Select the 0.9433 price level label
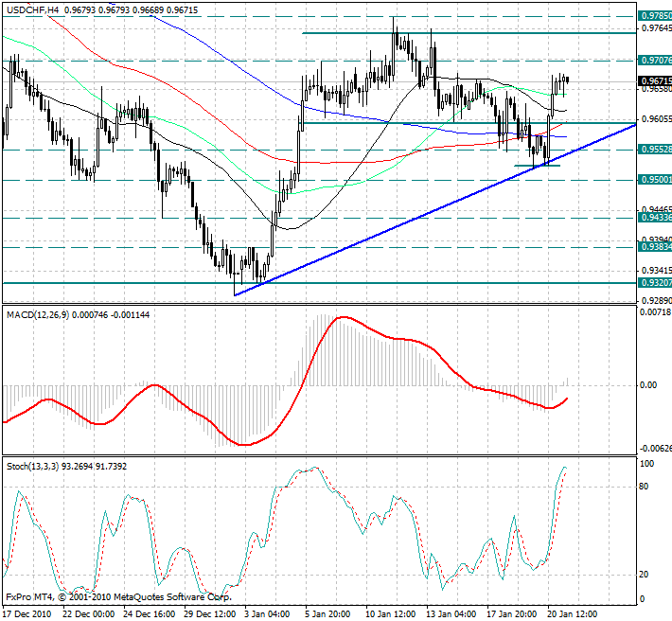The width and height of the screenshot is (672, 621). point(655,218)
